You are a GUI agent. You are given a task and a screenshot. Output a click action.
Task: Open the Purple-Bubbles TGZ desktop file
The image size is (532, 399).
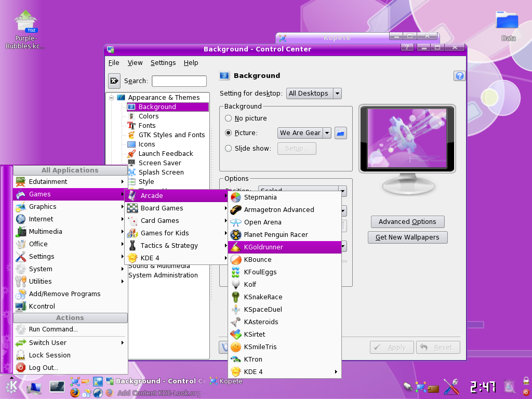pos(26,30)
